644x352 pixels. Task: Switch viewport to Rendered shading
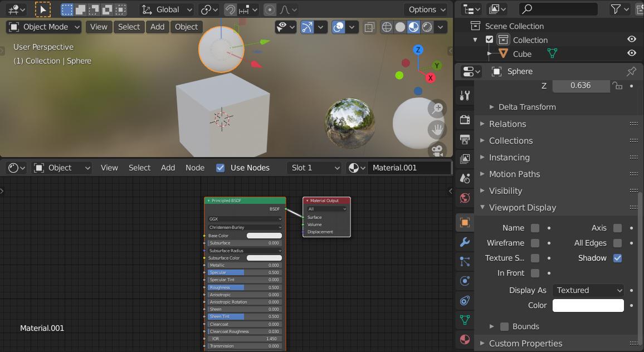(x=427, y=27)
